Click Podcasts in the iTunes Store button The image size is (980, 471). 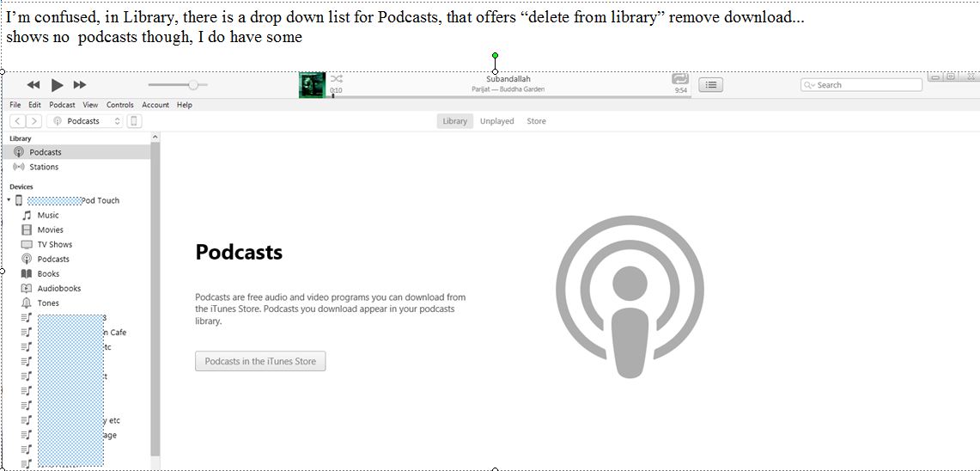(260, 361)
